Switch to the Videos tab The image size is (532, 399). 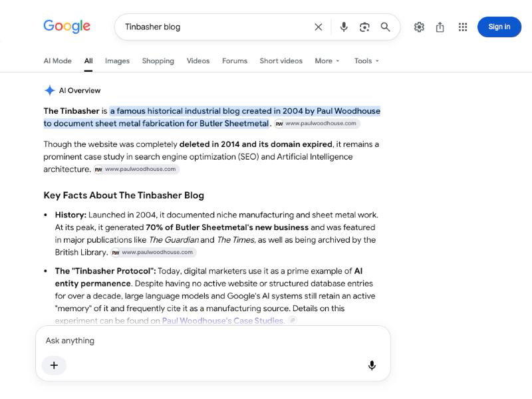pyautogui.click(x=198, y=61)
